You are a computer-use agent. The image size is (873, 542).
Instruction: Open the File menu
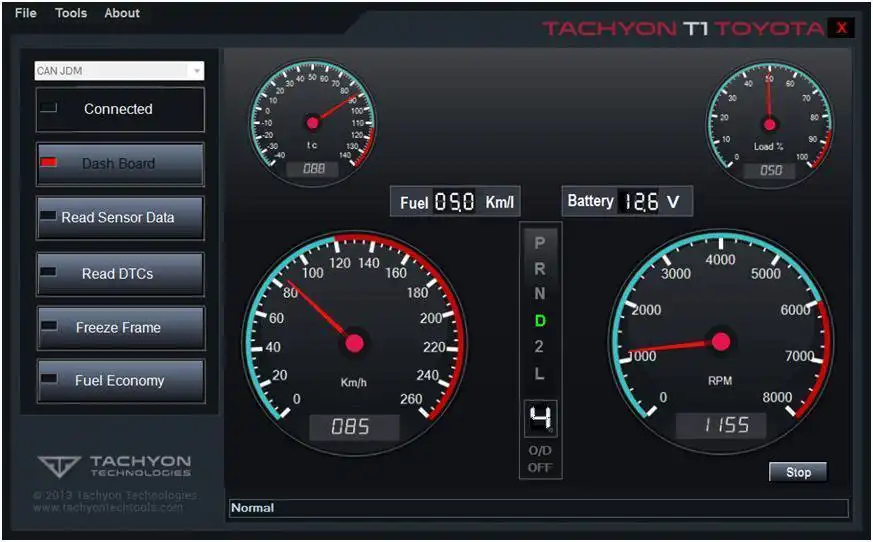point(26,13)
